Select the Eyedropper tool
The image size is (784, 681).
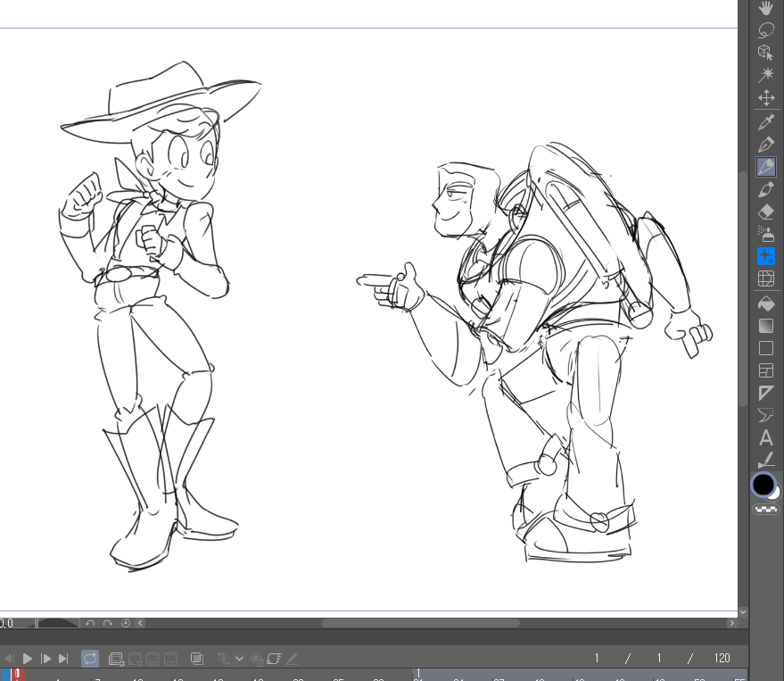[x=765, y=122]
